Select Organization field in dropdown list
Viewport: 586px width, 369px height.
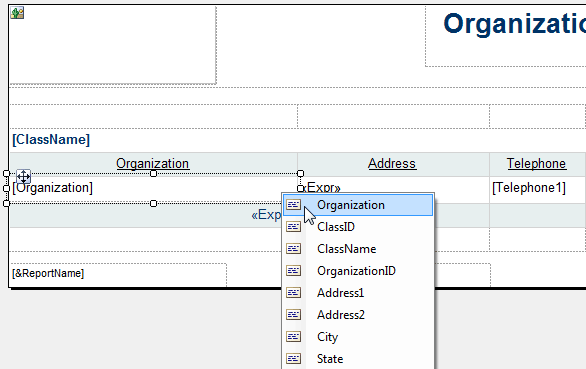(358, 205)
